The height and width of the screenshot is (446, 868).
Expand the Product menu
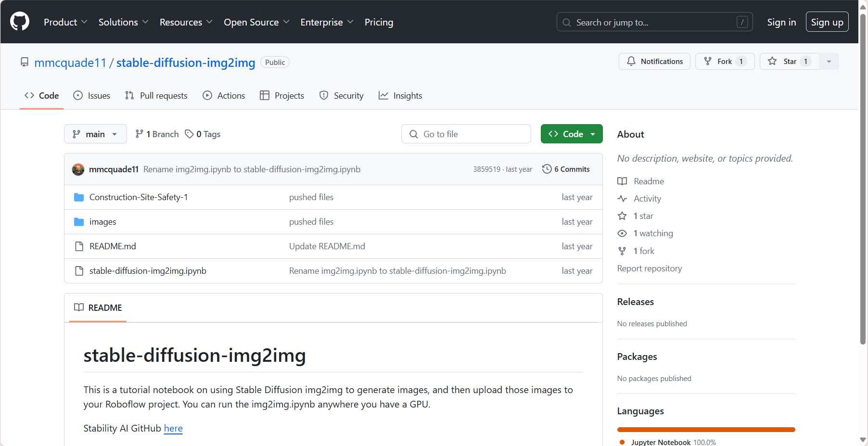click(65, 22)
